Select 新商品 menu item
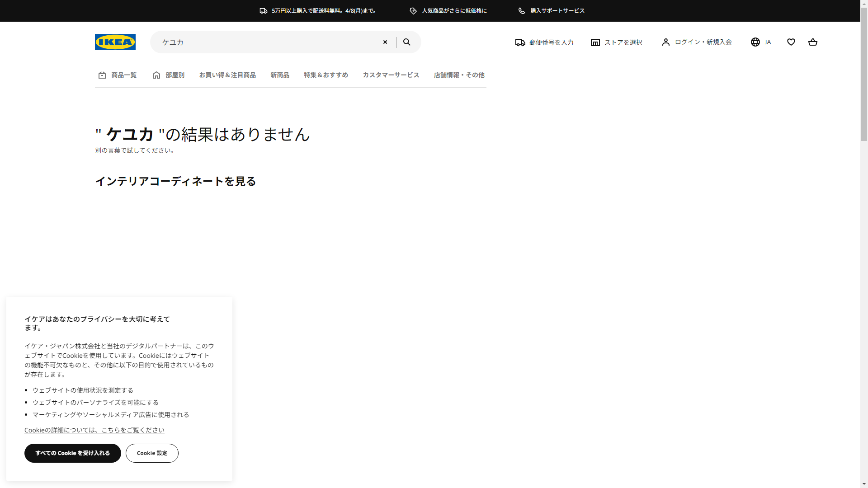The width and height of the screenshot is (868, 488). click(279, 75)
